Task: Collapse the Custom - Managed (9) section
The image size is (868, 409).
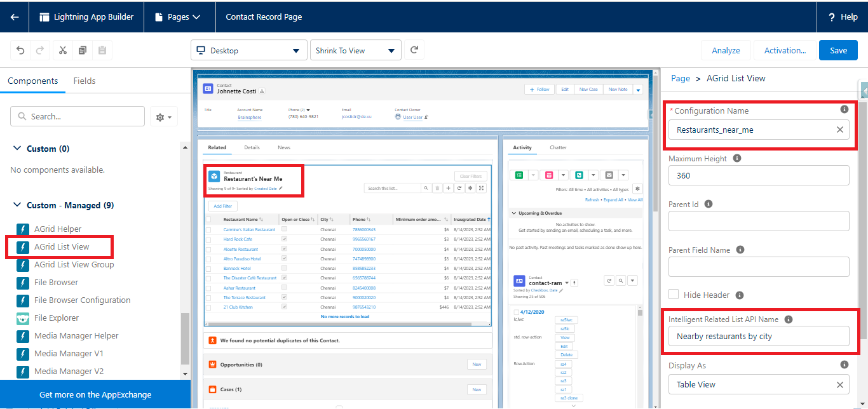Action: coord(17,205)
